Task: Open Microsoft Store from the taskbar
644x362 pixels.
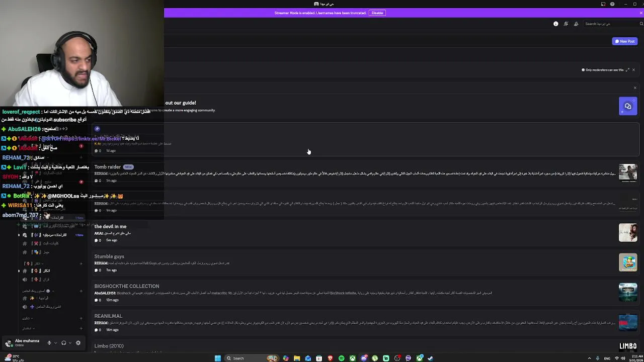Action: (319, 358)
